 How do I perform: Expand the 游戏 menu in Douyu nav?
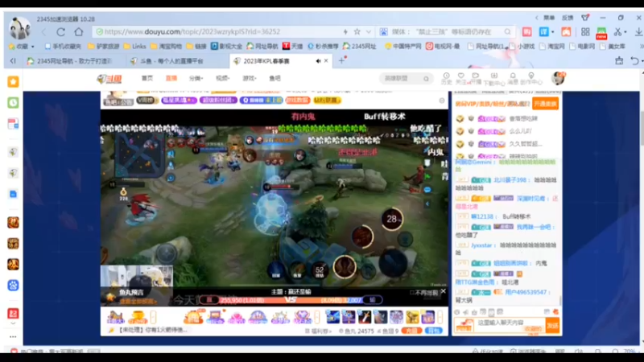point(250,78)
